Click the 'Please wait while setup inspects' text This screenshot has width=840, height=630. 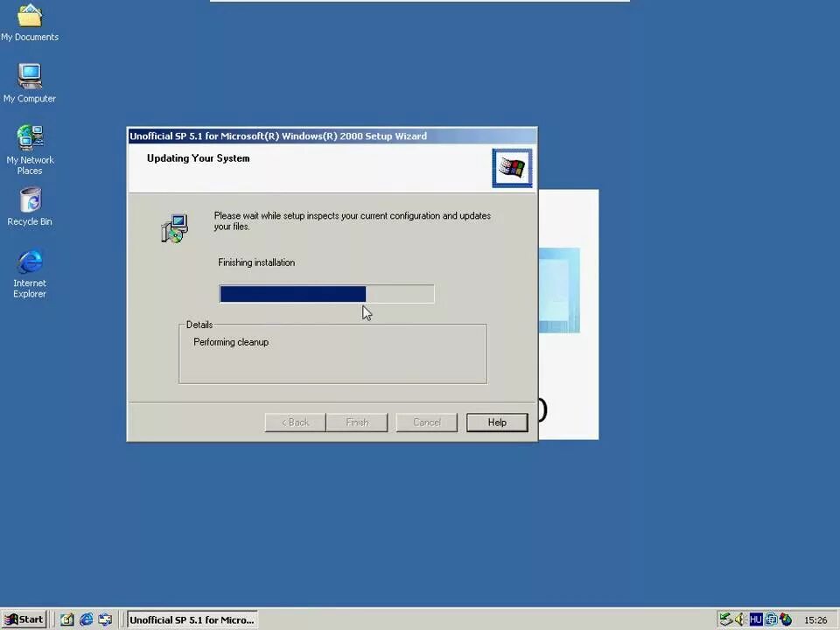point(352,220)
